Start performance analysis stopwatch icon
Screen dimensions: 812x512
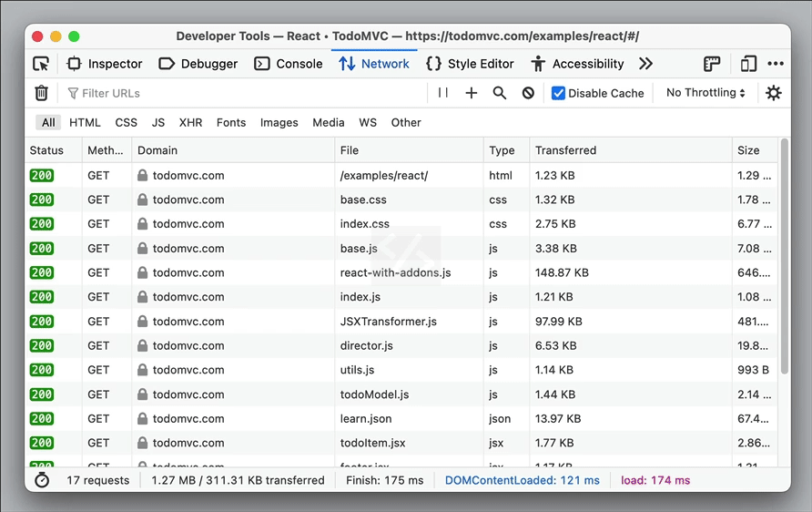pos(42,480)
